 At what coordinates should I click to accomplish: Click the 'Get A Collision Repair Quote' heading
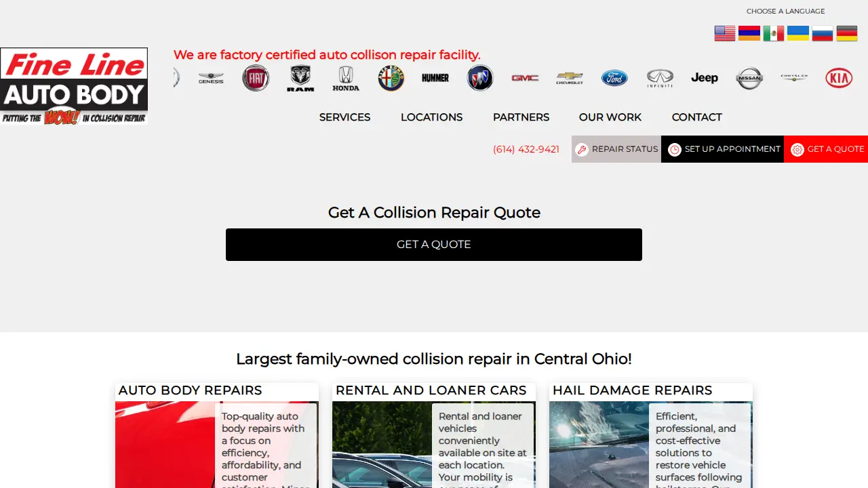point(434,212)
